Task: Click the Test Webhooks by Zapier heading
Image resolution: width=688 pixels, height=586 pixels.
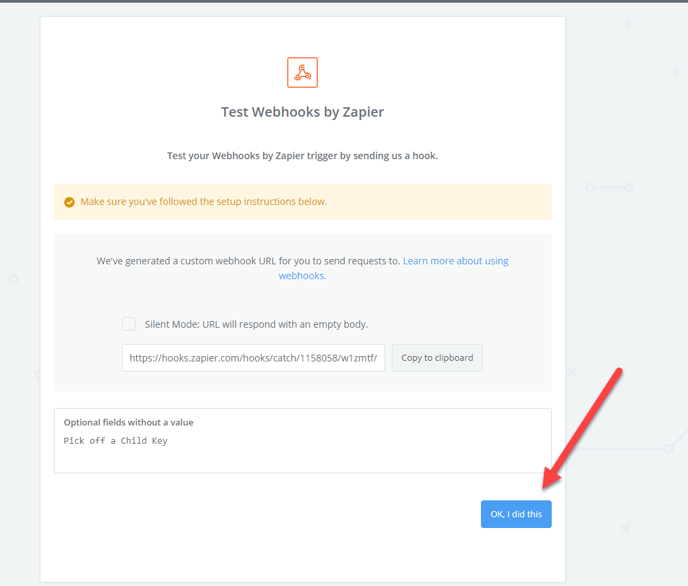Action: [302, 112]
